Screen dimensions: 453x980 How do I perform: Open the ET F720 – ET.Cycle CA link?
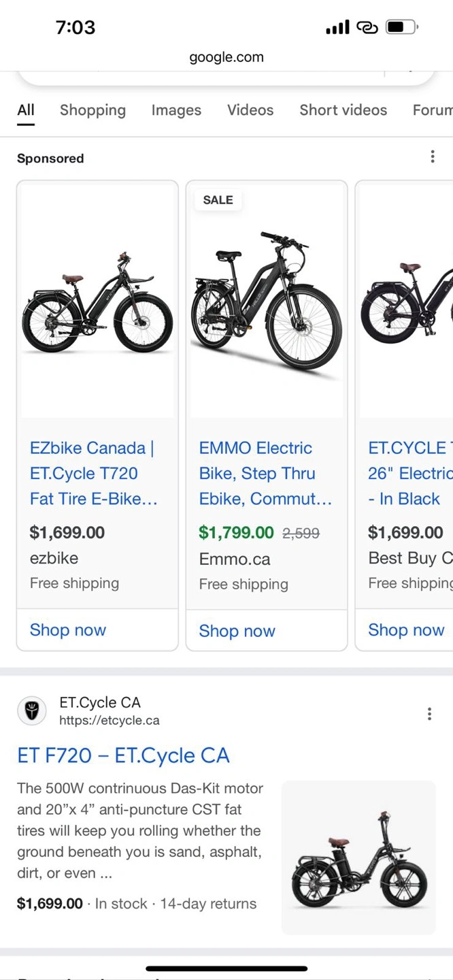click(x=123, y=755)
